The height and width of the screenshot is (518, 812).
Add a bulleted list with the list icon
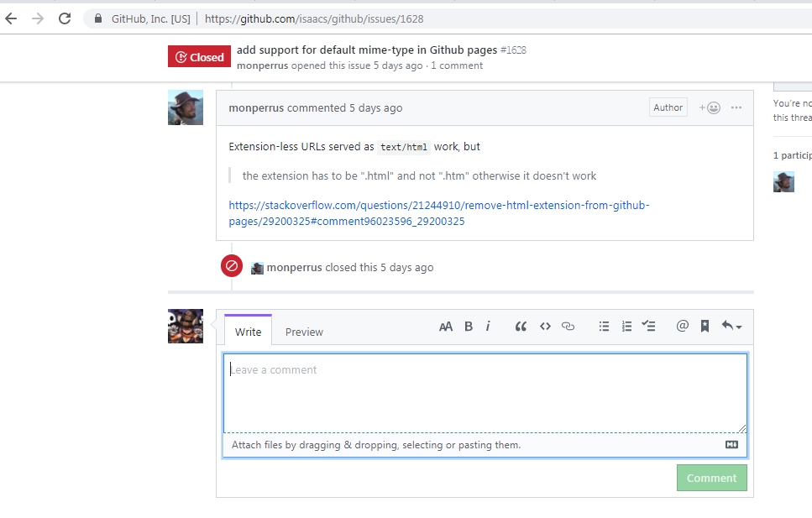pos(604,327)
